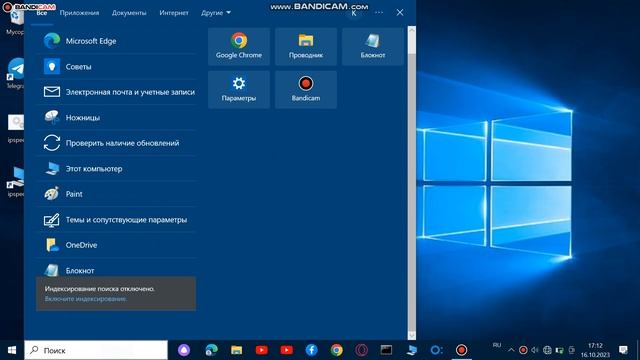Open the Советы app
This screenshot has height=360, width=640.
click(116, 67)
